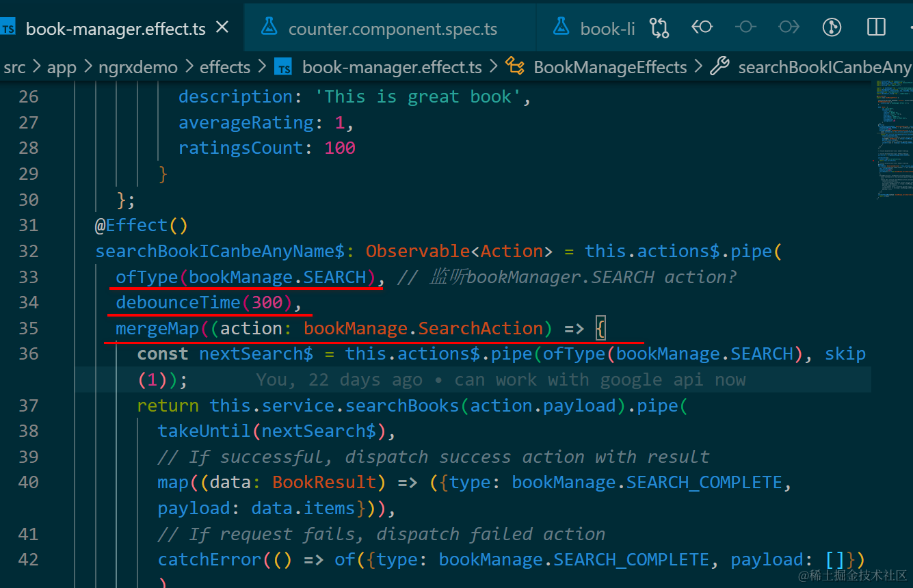The image size is (913, 588).
Task: Open the searchBookICanbeAny breadcrumb symbol
Action: [825, 67]
